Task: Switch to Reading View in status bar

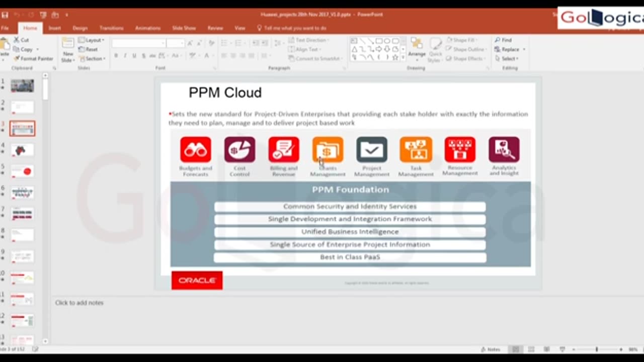Action: coord(546,349)
